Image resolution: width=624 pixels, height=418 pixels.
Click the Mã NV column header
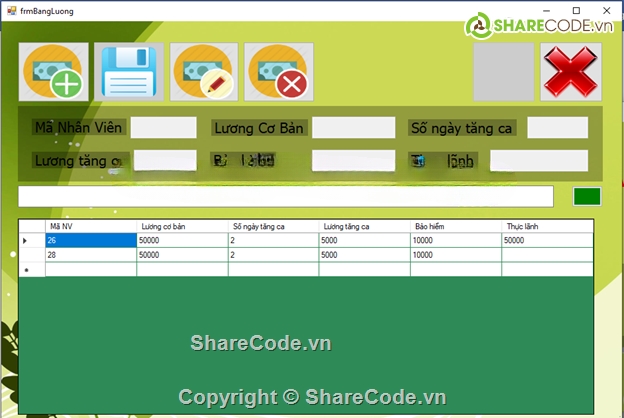pyautogui.click(x=91, y=227)
